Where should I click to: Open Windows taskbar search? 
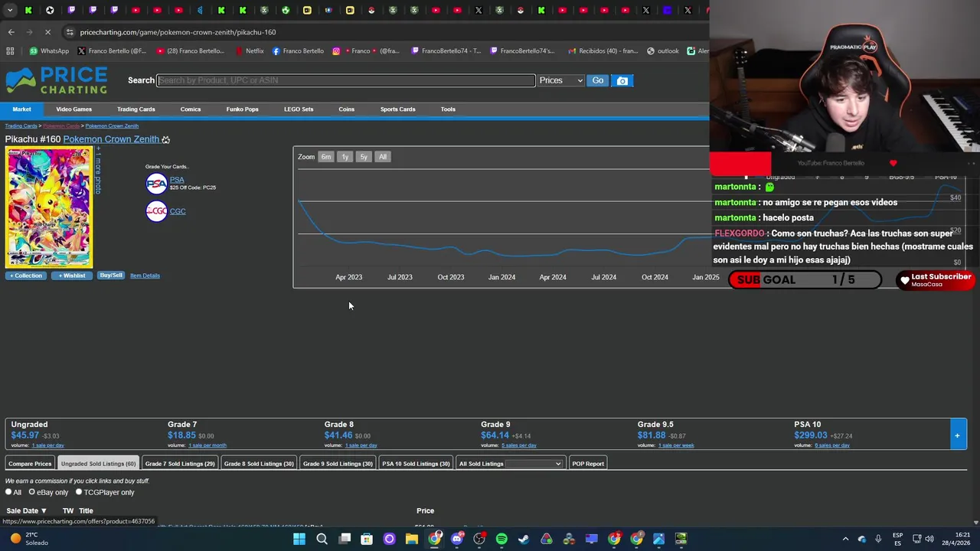coord(322,539)
